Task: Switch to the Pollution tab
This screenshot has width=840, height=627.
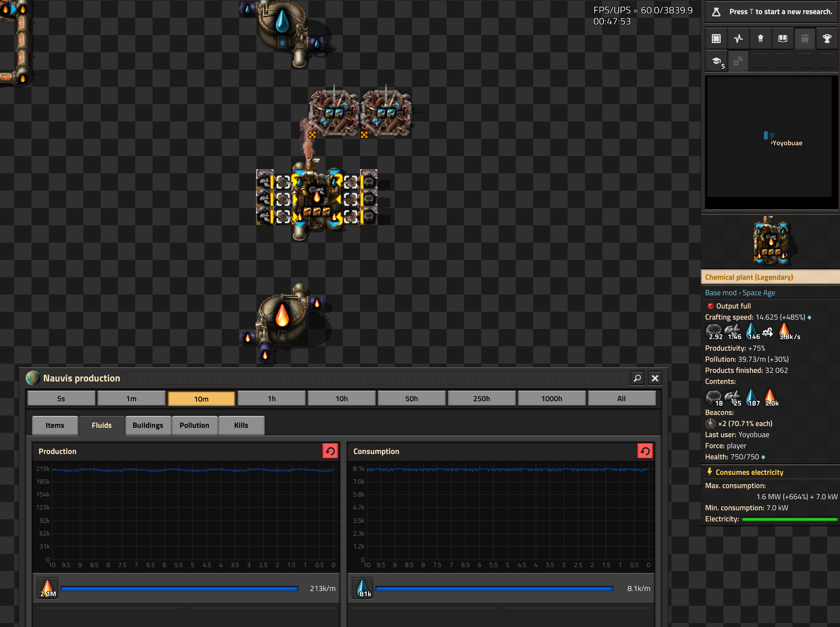Action: click(x=194, y=425)
